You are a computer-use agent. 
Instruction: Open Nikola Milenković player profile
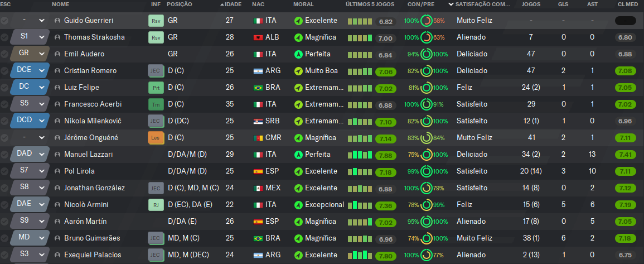point(93,121)
